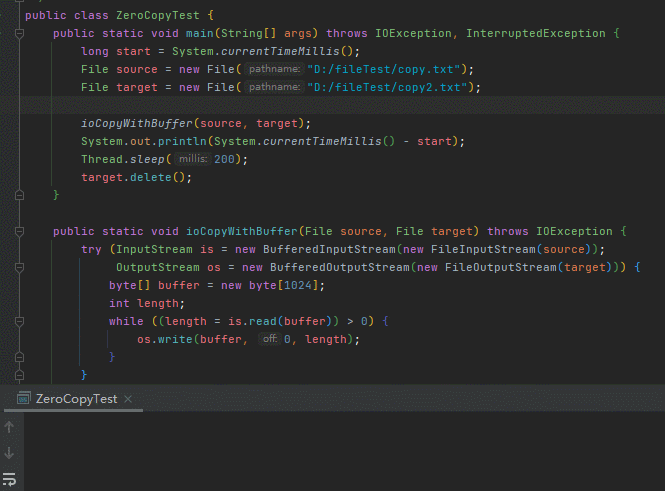Click is.read(buffer) in the while condition

tap(280, 321)
